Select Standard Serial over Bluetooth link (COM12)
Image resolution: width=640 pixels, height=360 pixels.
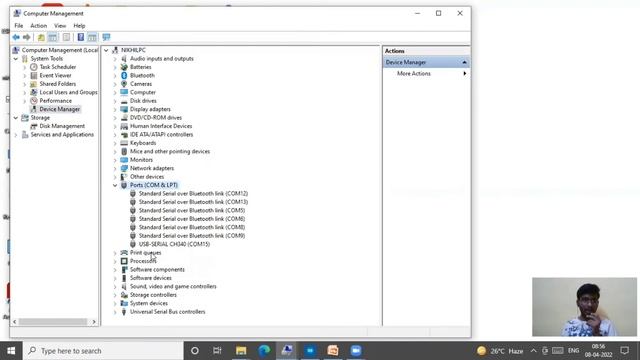(x=193, y=193)
